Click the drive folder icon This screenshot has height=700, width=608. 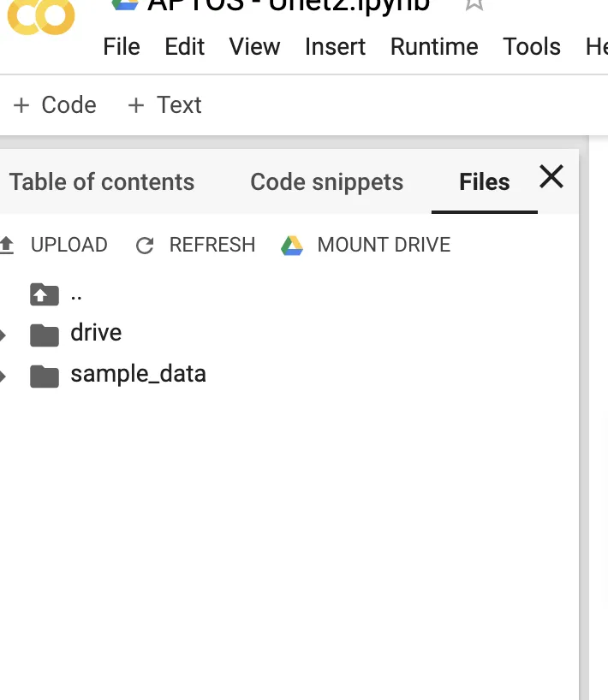tap(44, 334)
